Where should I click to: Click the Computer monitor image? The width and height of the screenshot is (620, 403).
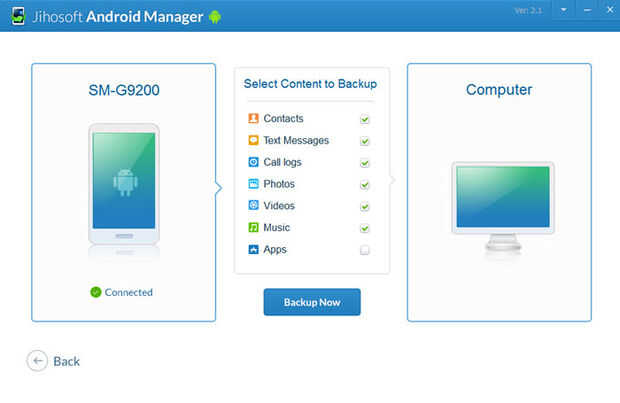tap(503, 206)
